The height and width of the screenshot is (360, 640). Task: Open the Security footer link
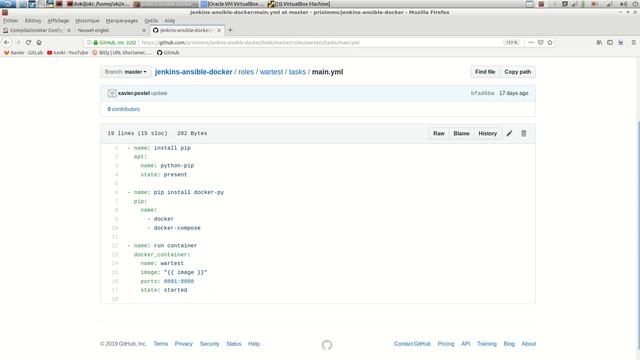pos(209,344)
